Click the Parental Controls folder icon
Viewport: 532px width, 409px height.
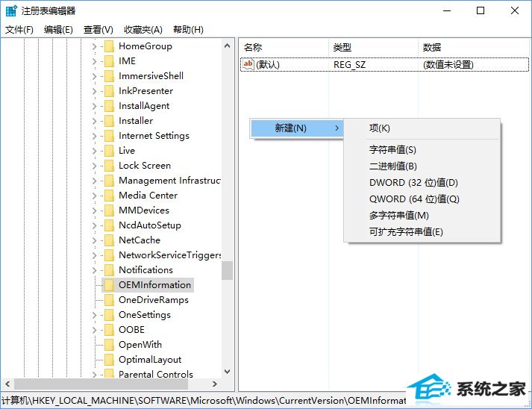click(109, 375)
